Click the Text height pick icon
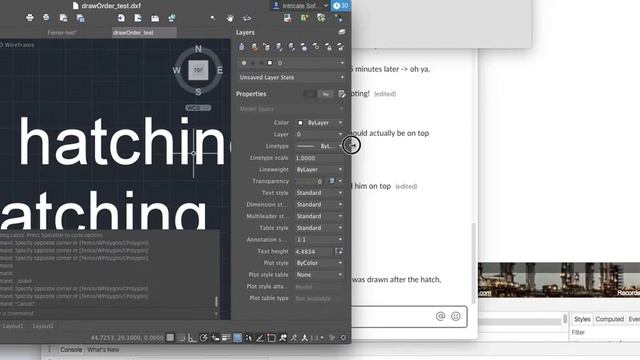The height and width of the screenshot is (360, 640). pos(339,251)
